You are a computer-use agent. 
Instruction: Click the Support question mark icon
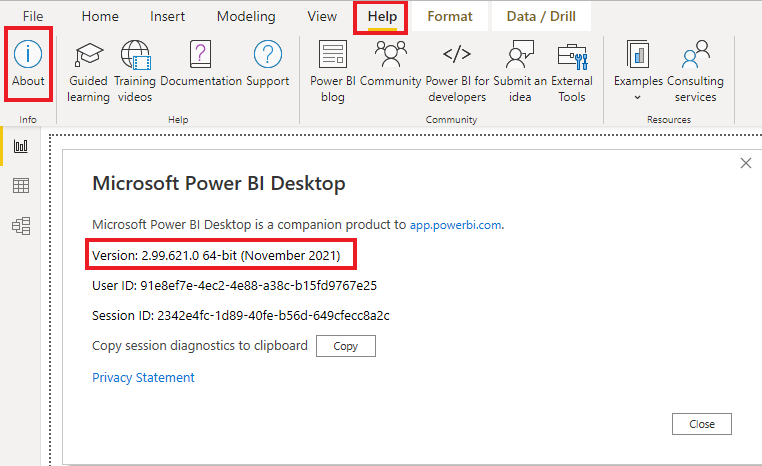(268, 54)
